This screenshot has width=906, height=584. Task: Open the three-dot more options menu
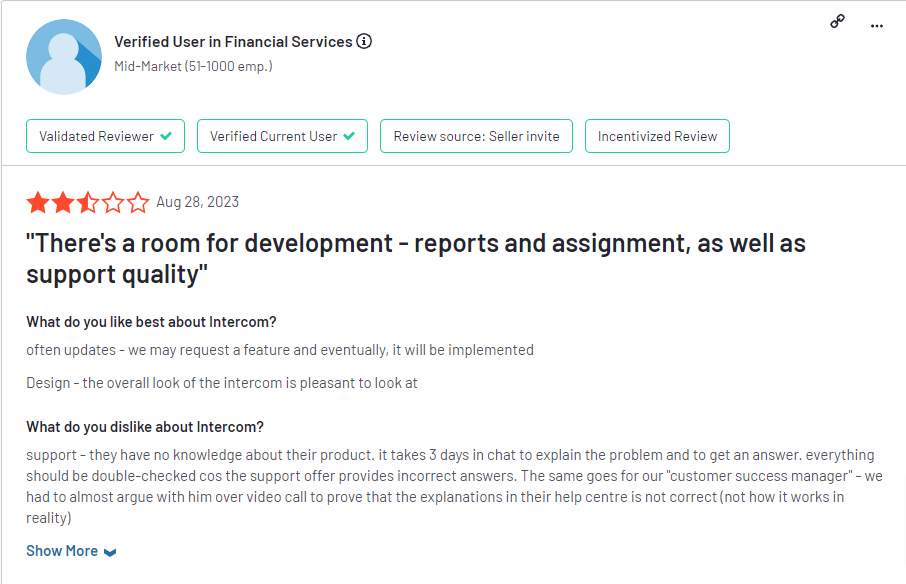(877, 26)
